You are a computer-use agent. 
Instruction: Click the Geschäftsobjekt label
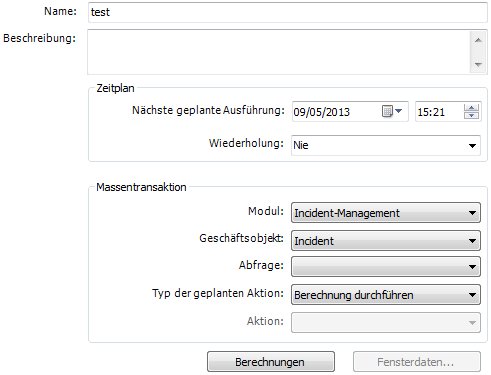241,238
